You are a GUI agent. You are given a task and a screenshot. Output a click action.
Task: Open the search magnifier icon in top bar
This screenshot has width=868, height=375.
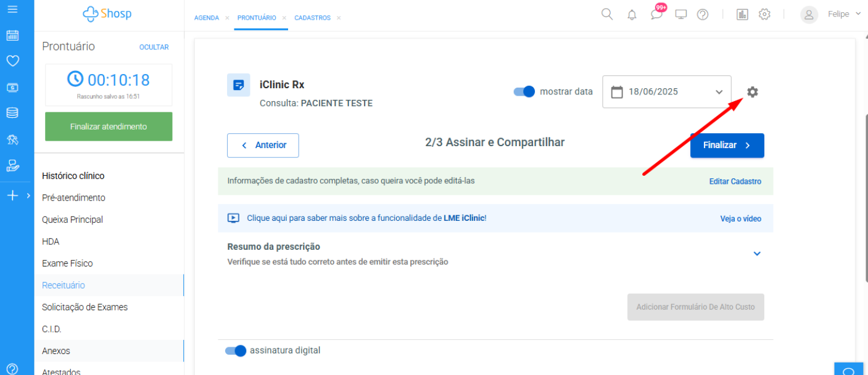point(607,14)
